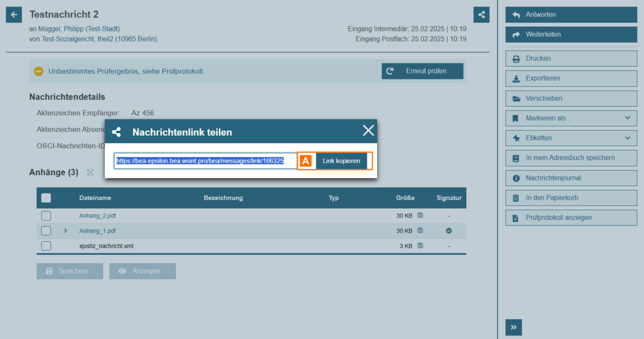Viewport: 644px width, 339px height.
Task: Click the In den Papierkorb trash option
Action: (571, 198)
